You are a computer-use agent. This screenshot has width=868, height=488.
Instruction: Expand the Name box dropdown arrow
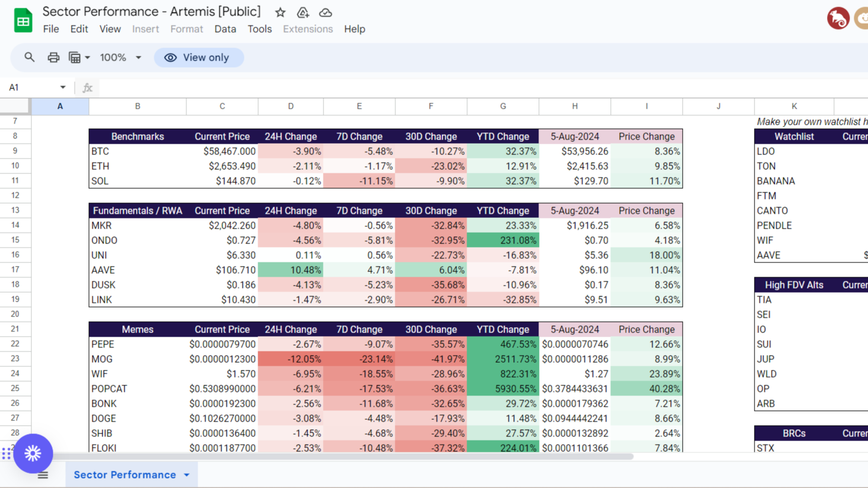click(x=63, y=87)
